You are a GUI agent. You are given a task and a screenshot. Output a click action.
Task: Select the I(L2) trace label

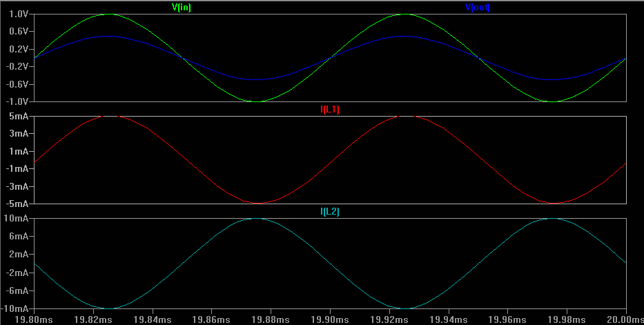pyautogui.click(x=330, y=212)
